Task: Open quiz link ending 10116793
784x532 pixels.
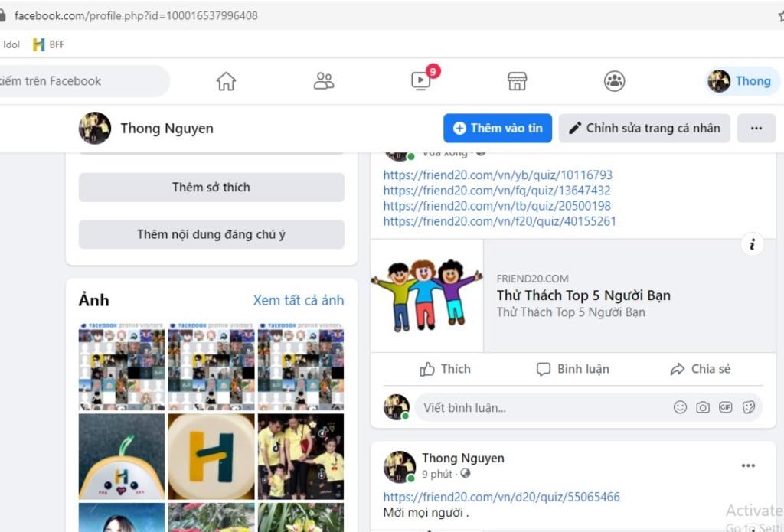Action: point(498,175)
